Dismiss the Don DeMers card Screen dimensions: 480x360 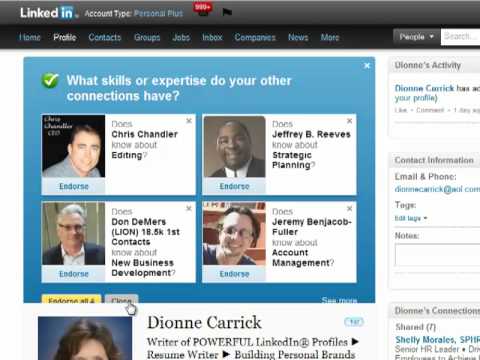tap(189, 208)
